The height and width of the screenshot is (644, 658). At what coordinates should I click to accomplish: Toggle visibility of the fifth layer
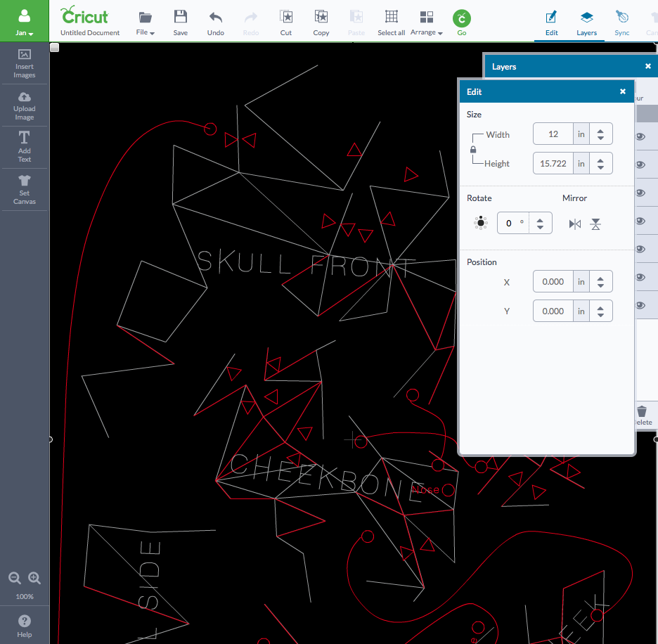(x=640, y=249)
